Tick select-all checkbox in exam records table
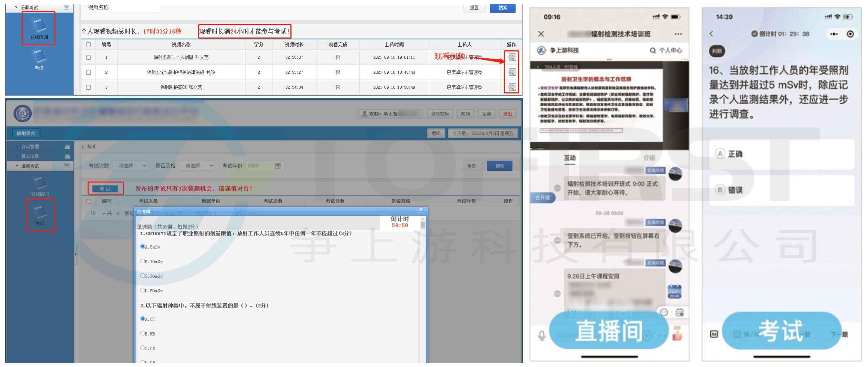 [x=88, y=201]
